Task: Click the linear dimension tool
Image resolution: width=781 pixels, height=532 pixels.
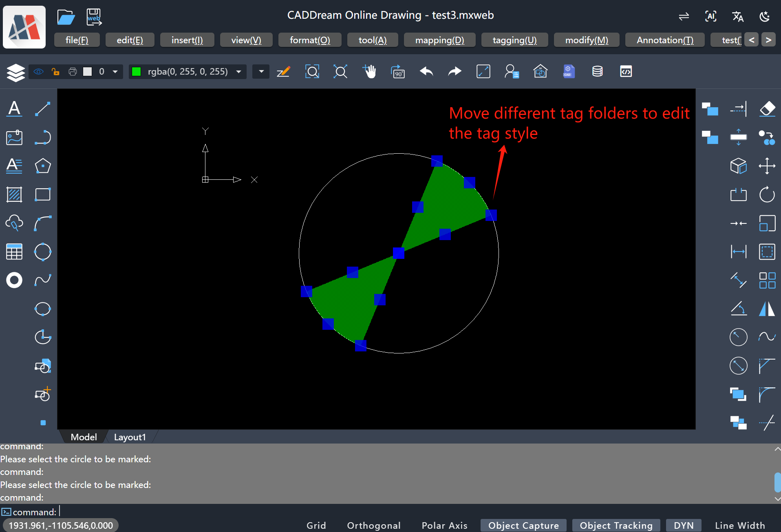Action: point(739,252)
